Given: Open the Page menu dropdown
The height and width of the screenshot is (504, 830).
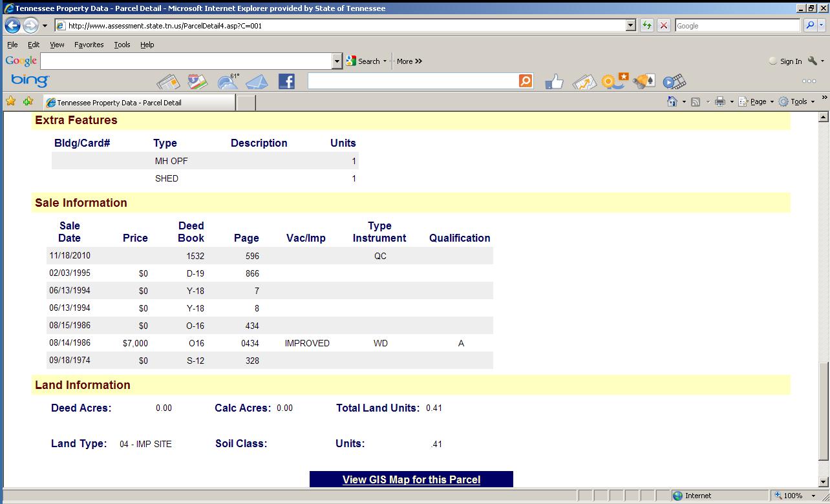Looking at the screenshot, I should 756,101.
